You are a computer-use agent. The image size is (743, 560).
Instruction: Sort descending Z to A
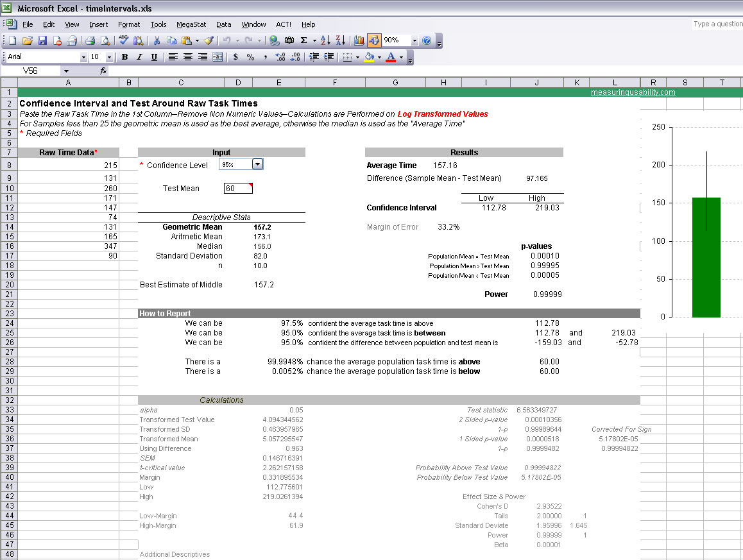pyautogui.click(x=340, y=41)
